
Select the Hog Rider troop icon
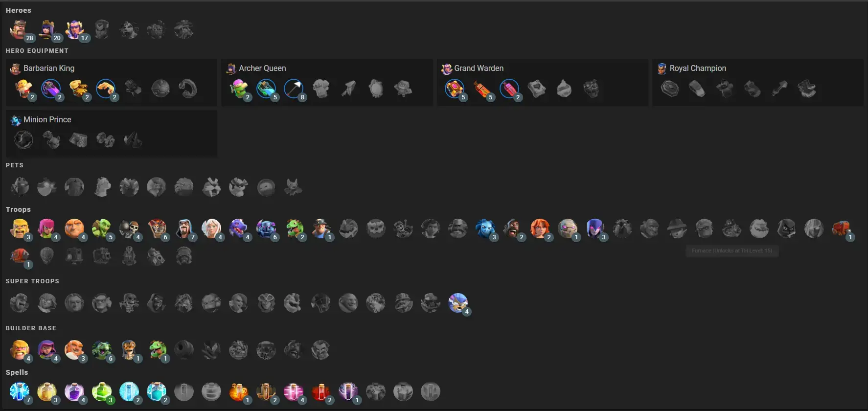513,228
